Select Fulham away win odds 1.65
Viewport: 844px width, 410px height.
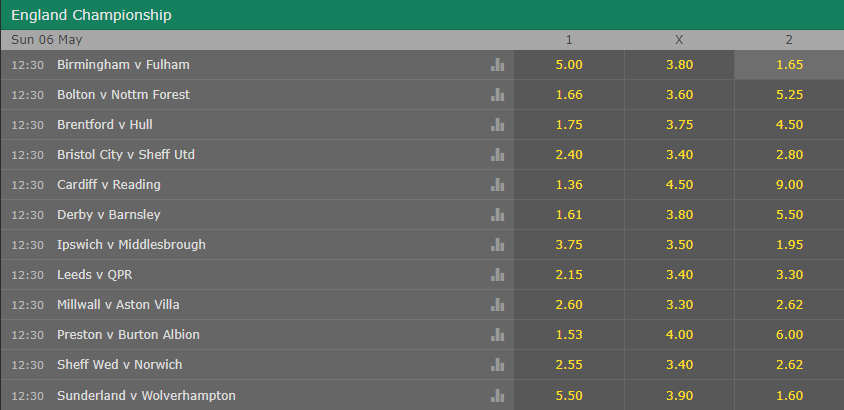(x=789, y=65)
